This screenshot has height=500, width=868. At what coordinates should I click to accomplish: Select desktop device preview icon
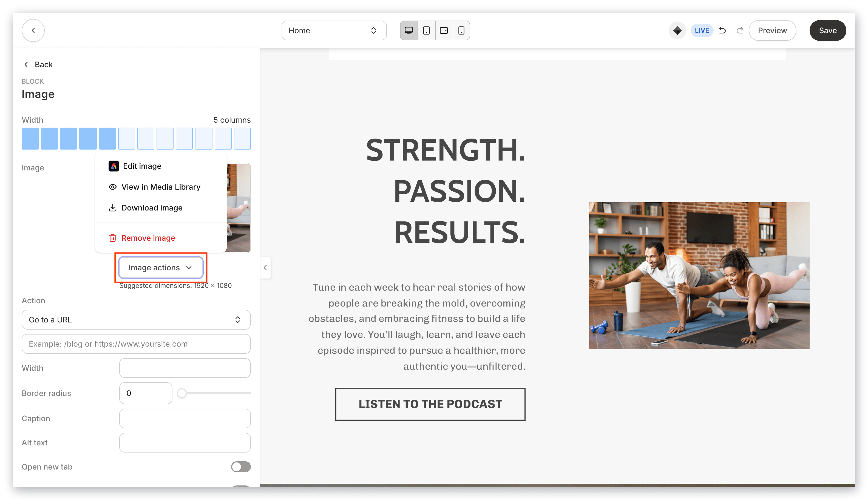(x=409, y=30)
